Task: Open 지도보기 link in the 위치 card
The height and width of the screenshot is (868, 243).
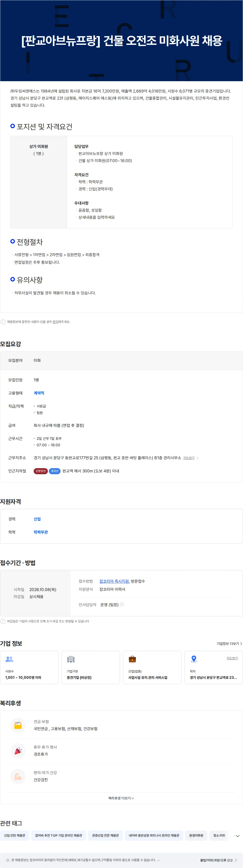Action: click(x=232, y=658)
